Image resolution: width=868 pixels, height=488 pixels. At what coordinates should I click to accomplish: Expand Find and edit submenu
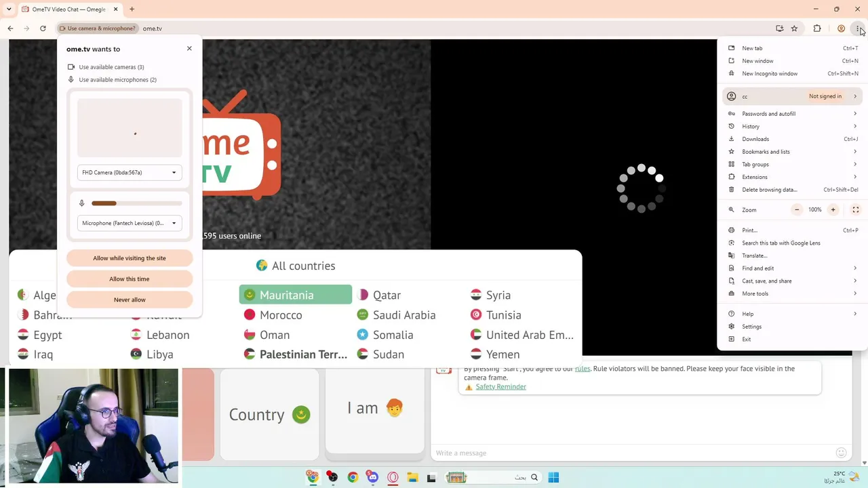tap(792, 268)
